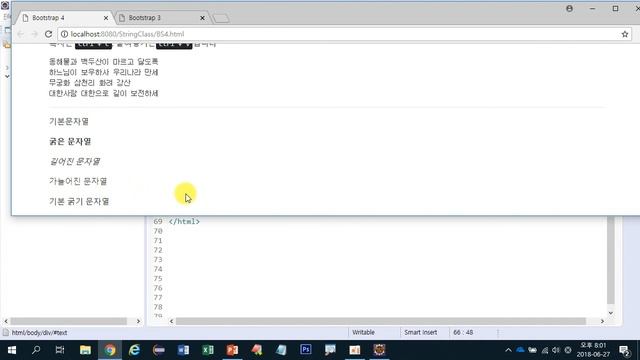Screen dimensions: 640x360
Task: Open Microsoft Excel from the taskbar
Action: pos(208,350)
